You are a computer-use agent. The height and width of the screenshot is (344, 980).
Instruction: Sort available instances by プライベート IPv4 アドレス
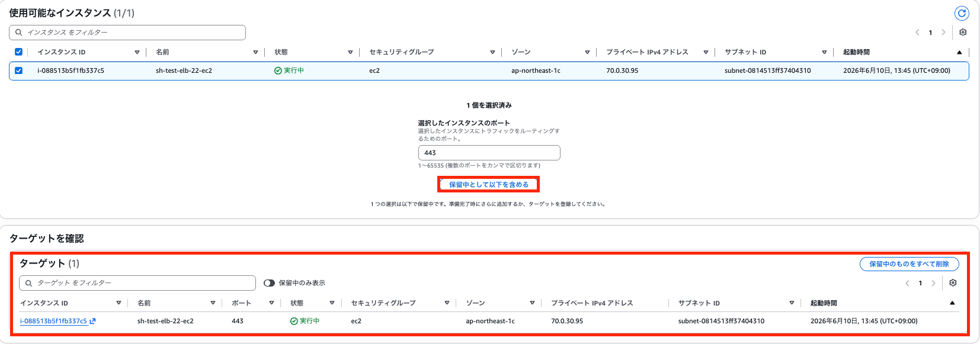[706, 52]
